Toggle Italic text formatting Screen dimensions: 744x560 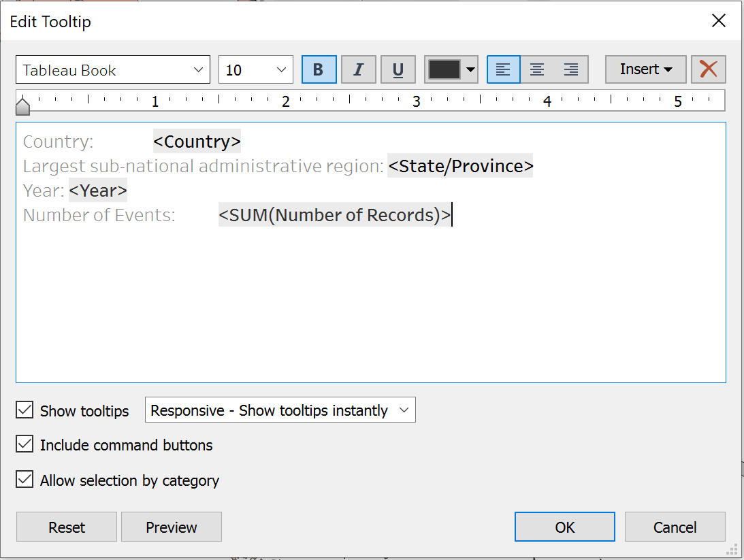tap(358, 69)
